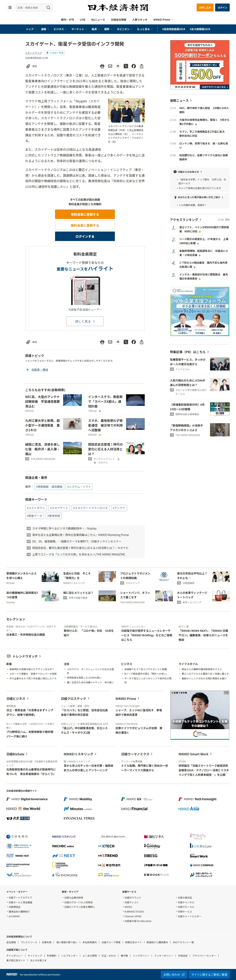Viewport: 236px width, 980px height.
Task: Click the 500円割引クーポン ad banner
Action: coord(199,65)
